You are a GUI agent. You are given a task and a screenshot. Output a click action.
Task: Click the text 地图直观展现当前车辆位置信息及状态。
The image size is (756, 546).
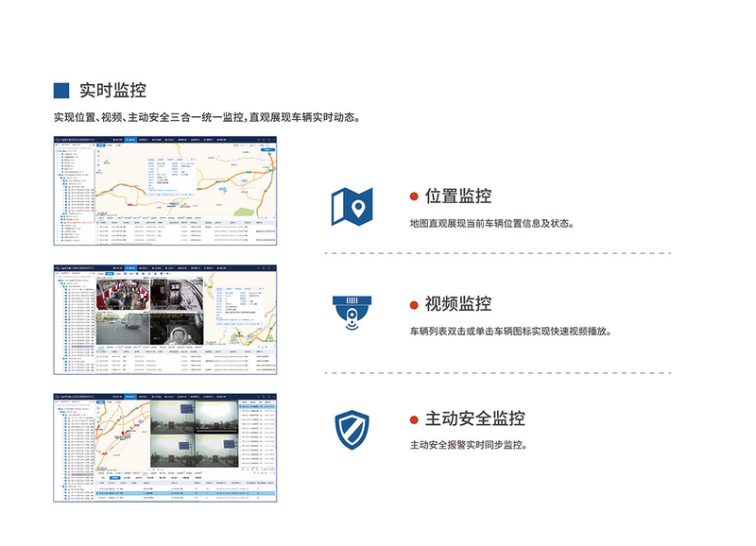tap(491, 224)
